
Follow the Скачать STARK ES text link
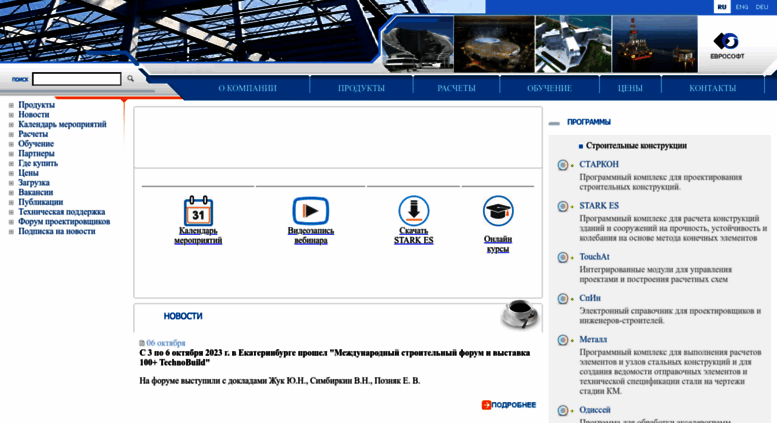click(x=414, y=236)
